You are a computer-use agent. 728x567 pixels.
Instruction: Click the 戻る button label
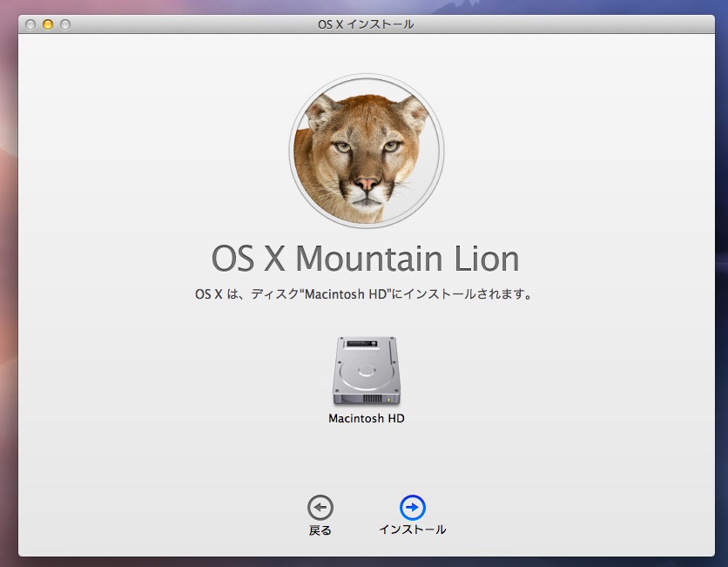pyautogui.click(x=320, y=530)
